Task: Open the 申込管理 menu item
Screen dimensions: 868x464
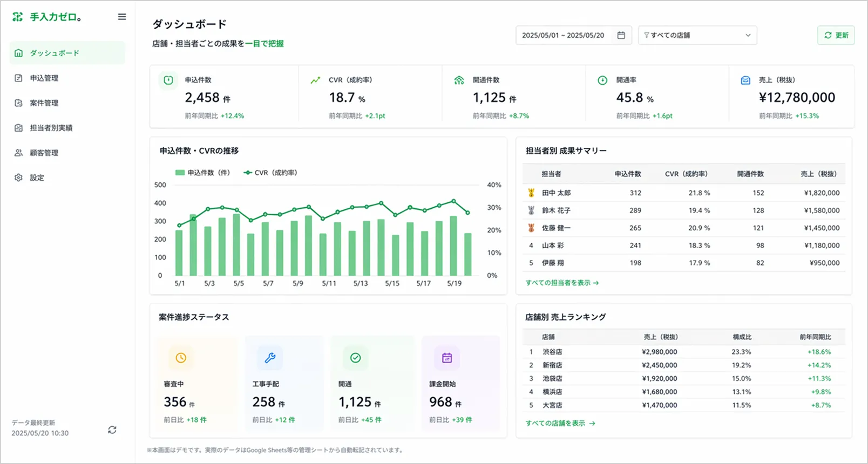Action: tap(67, 78)
